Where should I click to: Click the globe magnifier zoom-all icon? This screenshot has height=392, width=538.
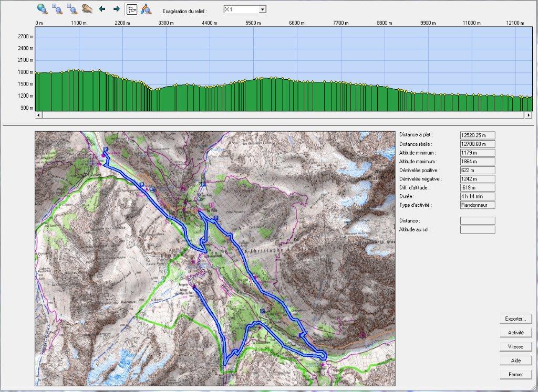point(43,9)
